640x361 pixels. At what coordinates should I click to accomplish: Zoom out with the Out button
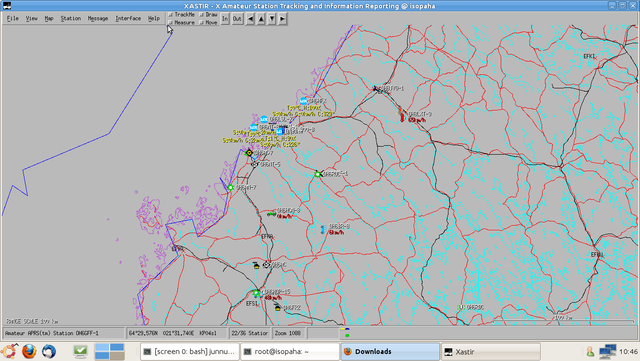(237, 19)
